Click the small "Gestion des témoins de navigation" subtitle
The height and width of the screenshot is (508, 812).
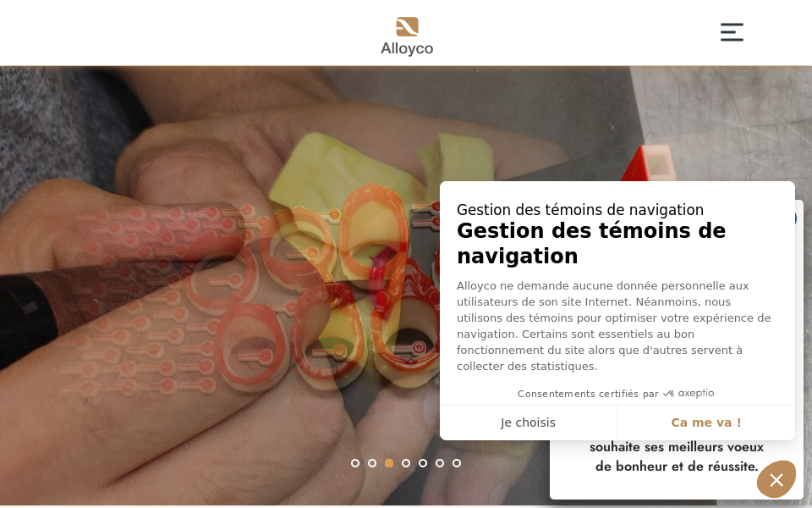[580, 210]
